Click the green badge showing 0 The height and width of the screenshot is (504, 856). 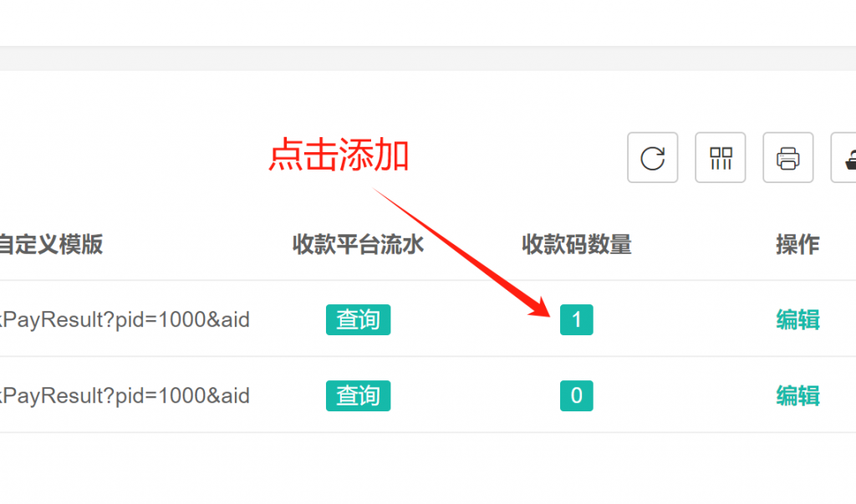click(x=577, y=395)
